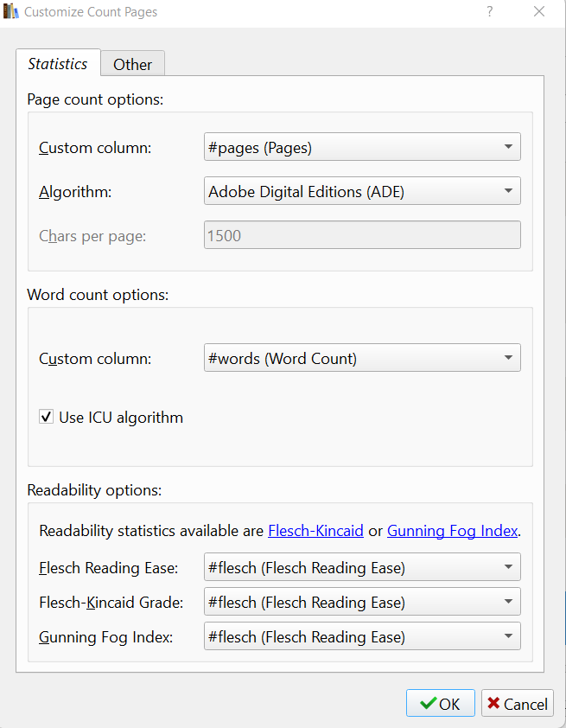Follow the Gunning Fog Index link
The height and width of the screenshot is (728, 566).
tap(452, 531)
